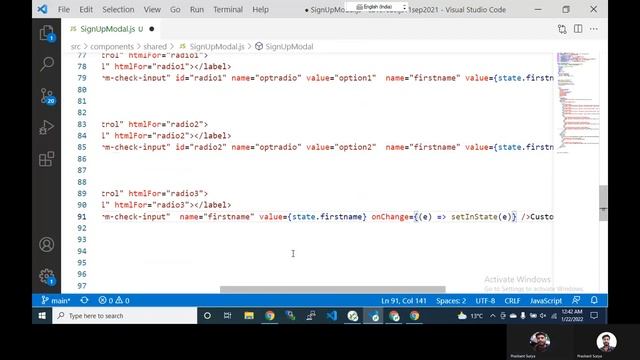The width and height of the screenshot is (640, 360).
Task: Click the taskbar search box
Action: click(124, 316)
